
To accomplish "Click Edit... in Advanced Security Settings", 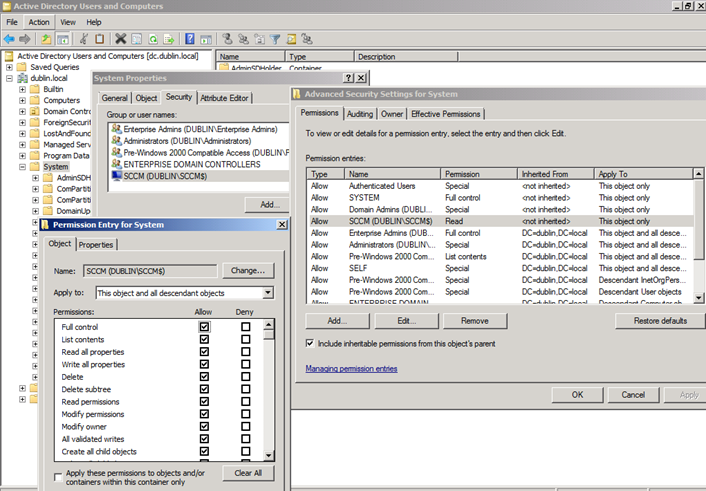I will (x=407, y=321).
